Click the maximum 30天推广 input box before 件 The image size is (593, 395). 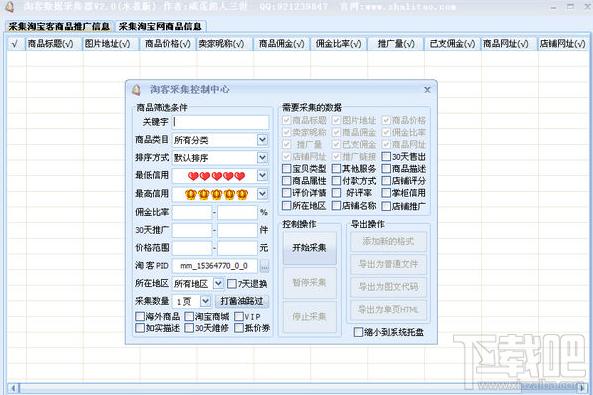tap(237, 230)
